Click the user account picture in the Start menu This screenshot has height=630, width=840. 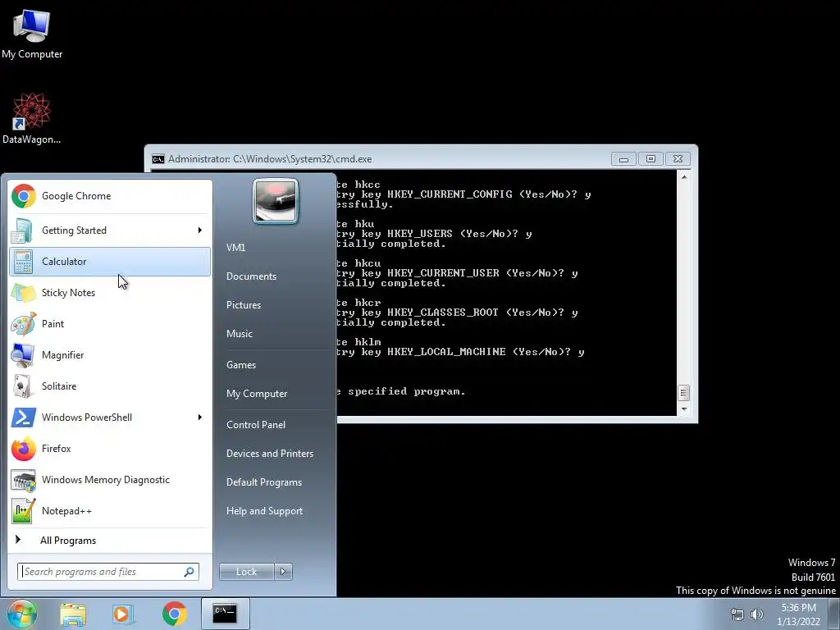276,201
